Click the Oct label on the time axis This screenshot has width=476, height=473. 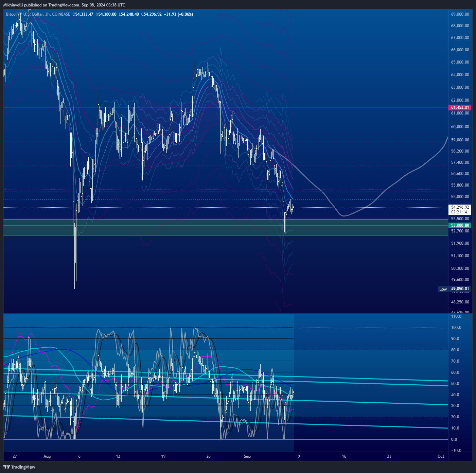[441, 456]
